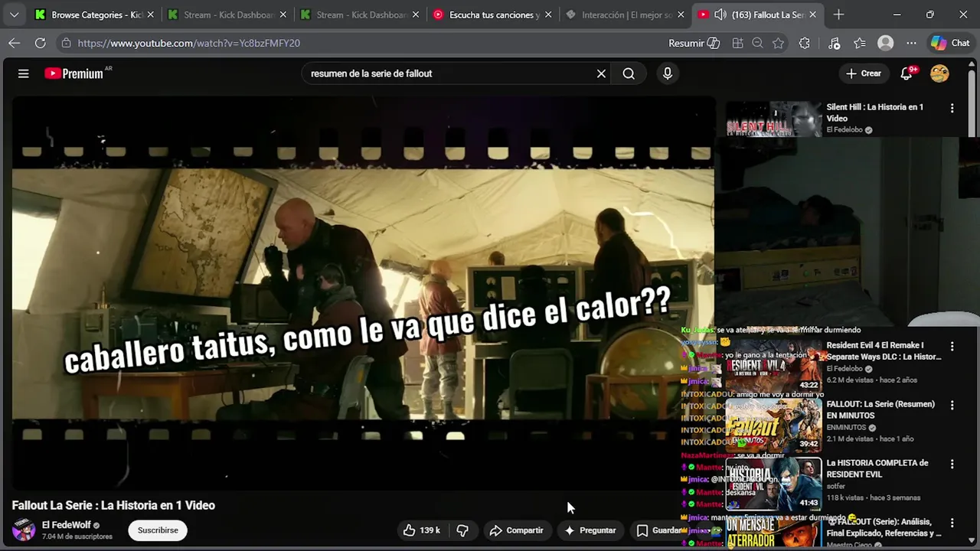Screen dimensions: 980x551
Task: Open browser settings three-dots menu
Action: click(x=911, y=43)
